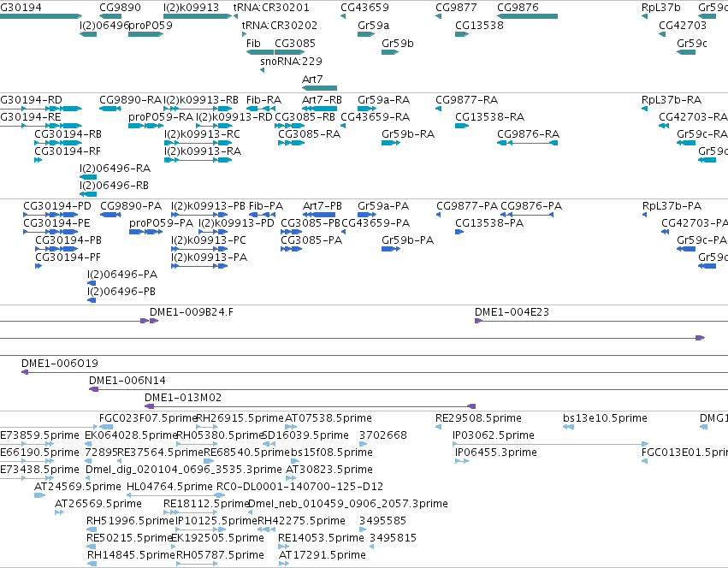Select EST 3702668
Image resolution: width=728 pixels, height=568 pixels.
(383, 435)
